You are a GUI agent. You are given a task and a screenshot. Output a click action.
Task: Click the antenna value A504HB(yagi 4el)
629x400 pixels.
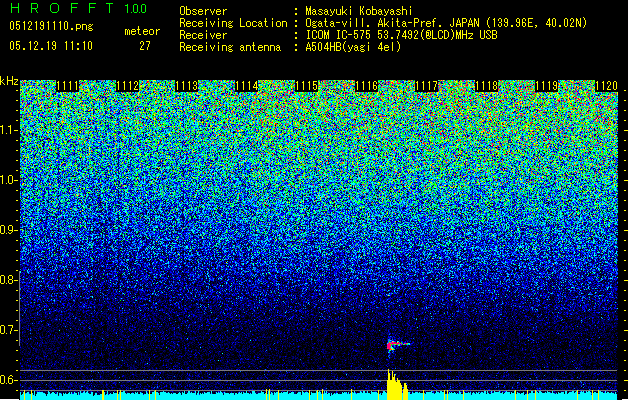coord(353,47)
